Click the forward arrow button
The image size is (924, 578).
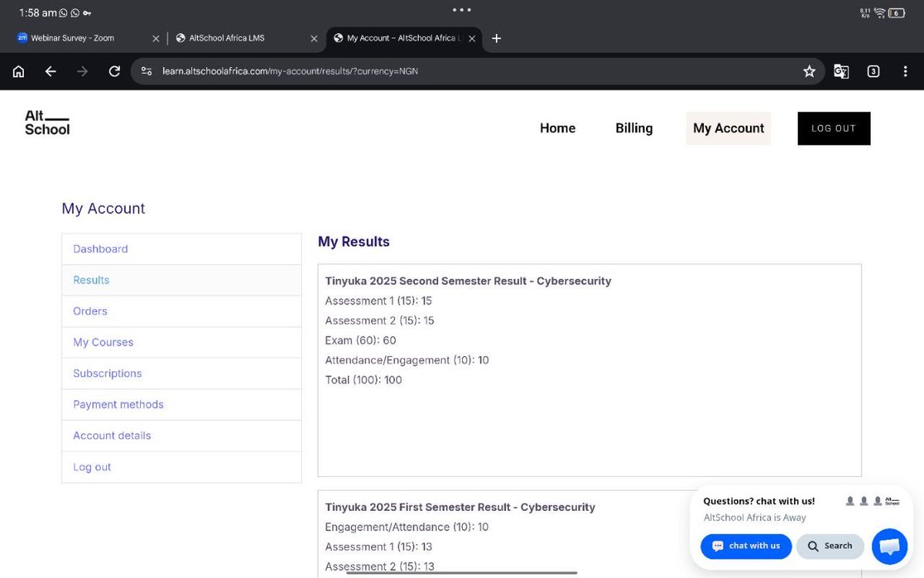(x=82, y=72)
